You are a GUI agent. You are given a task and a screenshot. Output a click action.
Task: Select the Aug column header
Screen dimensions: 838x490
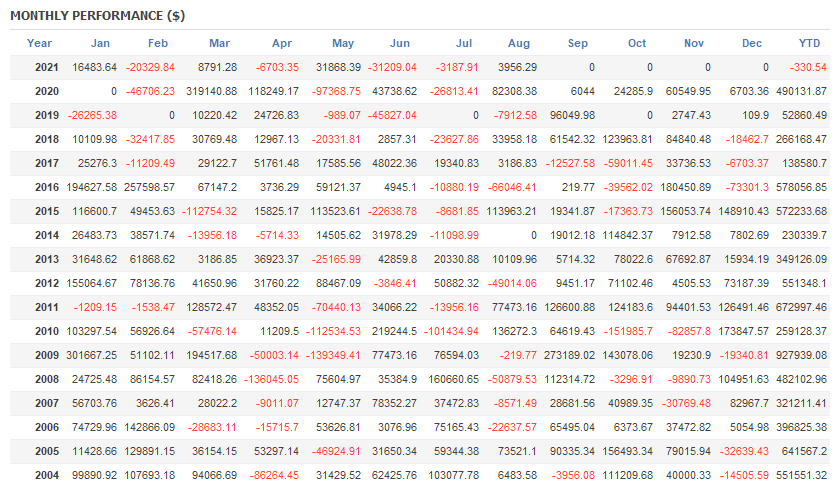click(x=519, y=43)
